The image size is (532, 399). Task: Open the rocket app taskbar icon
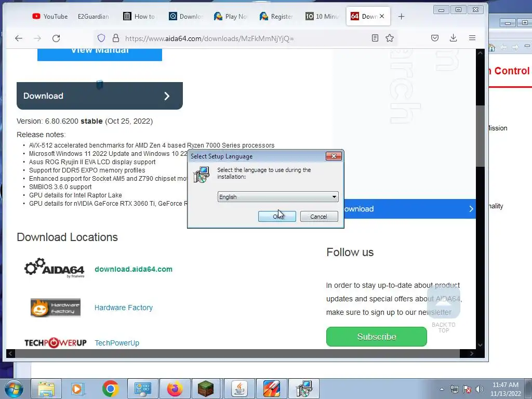tap(271, 389)
